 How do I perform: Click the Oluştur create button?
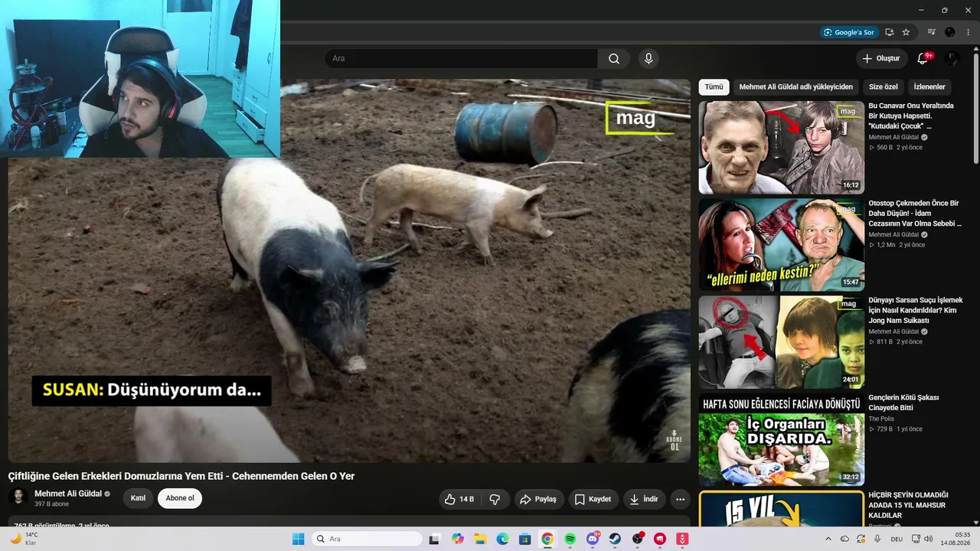(x=881, y=59)
